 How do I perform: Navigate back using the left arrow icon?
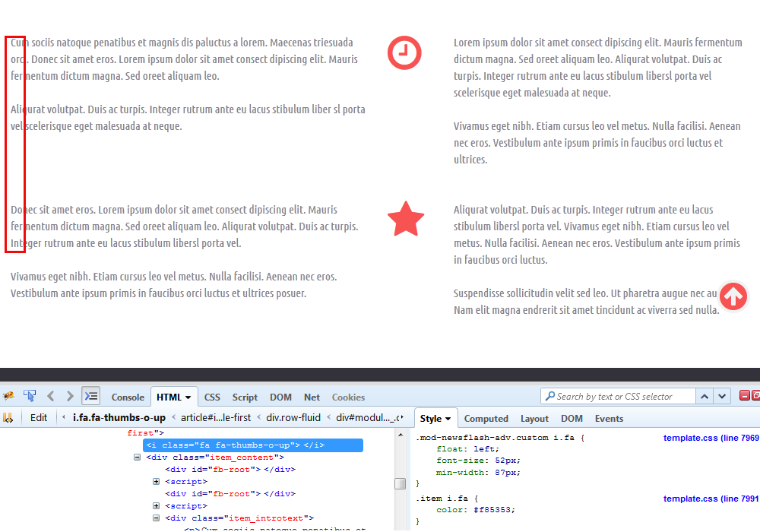(50, 396)
